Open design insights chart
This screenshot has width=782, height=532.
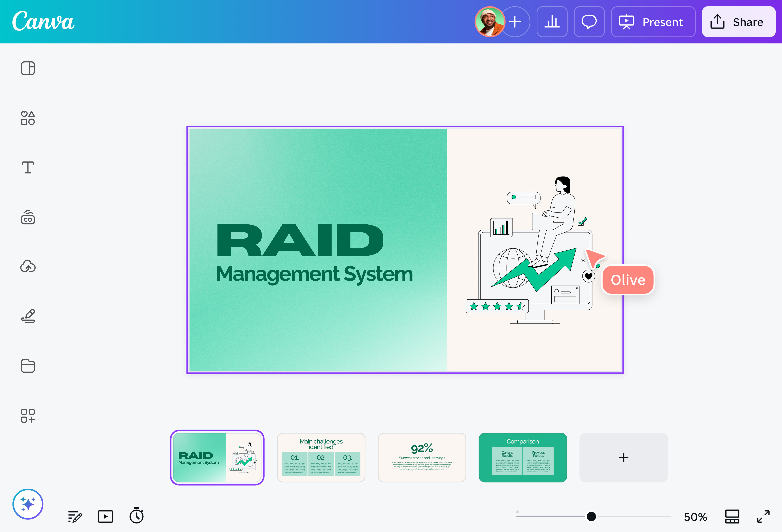click(x=552, y=22)
